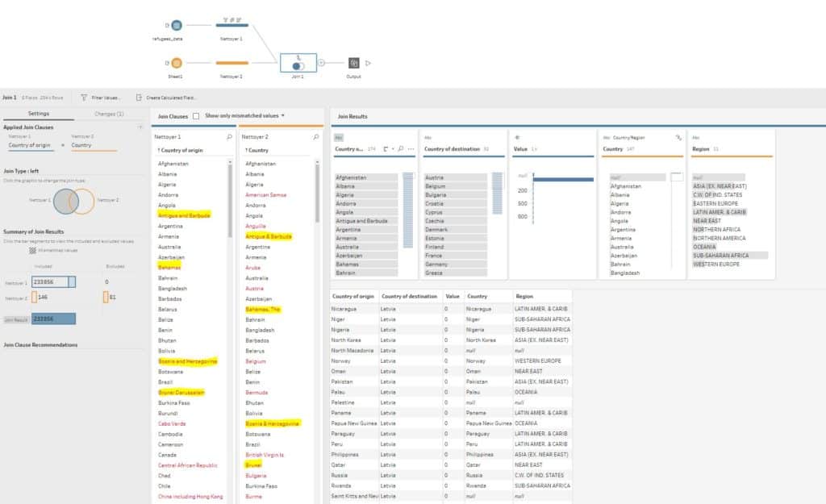Screen dimensions: 826x504
Task: Switch to the Changes (1) tab
Action: 109,114
